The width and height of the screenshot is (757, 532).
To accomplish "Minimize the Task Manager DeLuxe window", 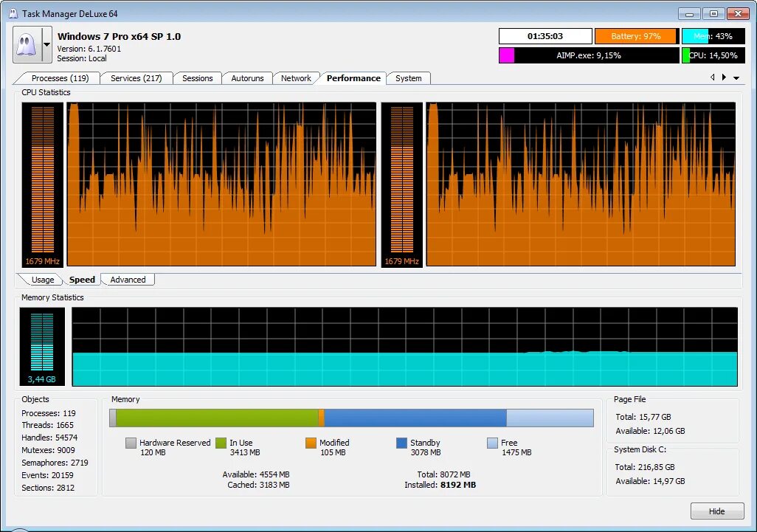I will [x=689, y=13].
